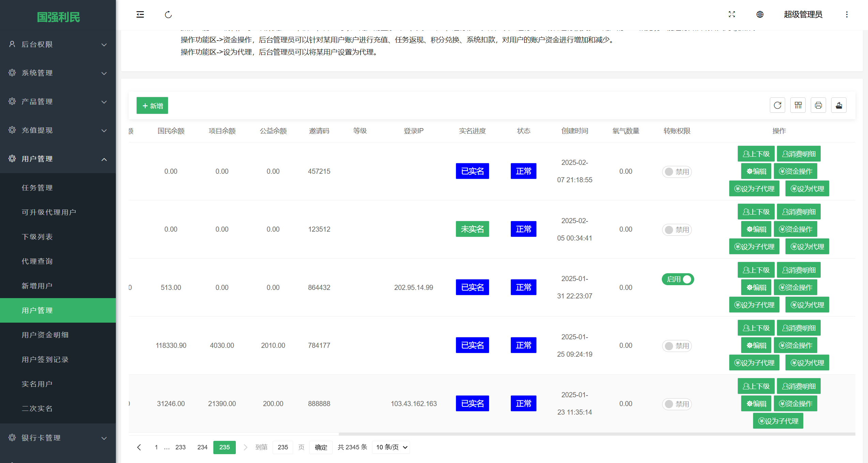The height and width of the screenshot is (463, 868).
Task: Expand the 系统管理 sidebar section
Action: click(x=58, y=73)
